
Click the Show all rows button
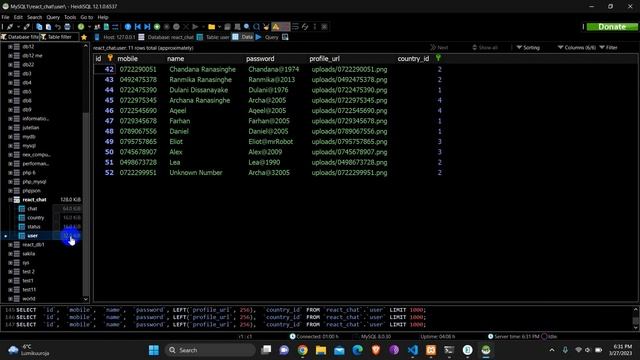pyautogui.click(x=485, y=47)
